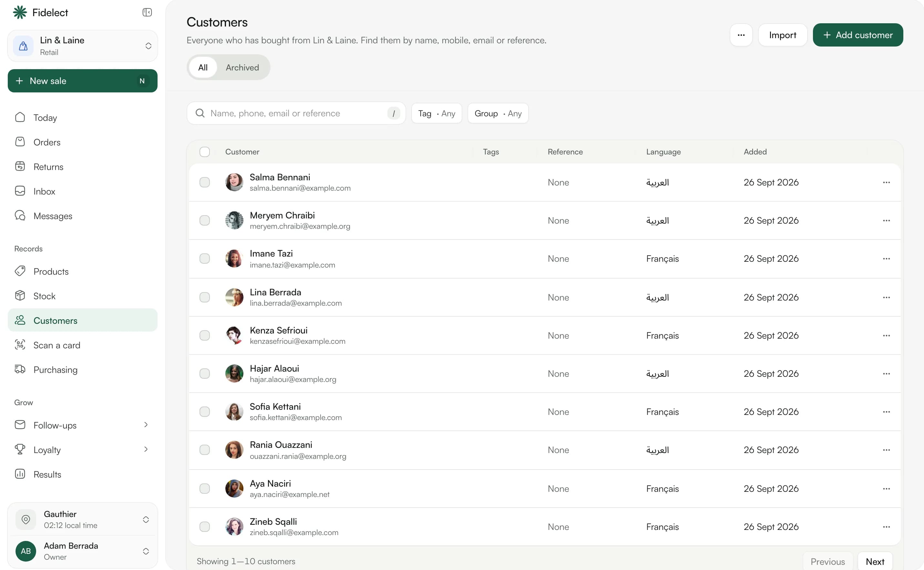This screenshot has height=570, width=924.
Task: Collapse the sidebar panel icon
Action: (x=147, y=12)
